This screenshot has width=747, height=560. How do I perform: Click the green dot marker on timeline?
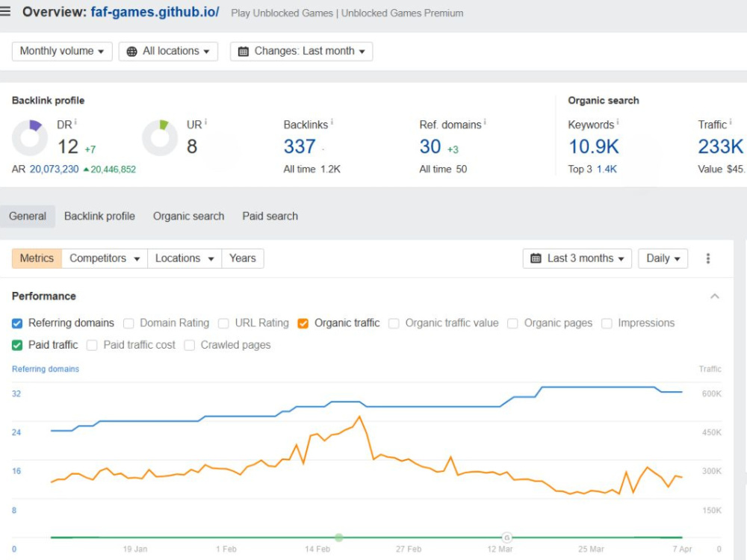click(338, 538)
